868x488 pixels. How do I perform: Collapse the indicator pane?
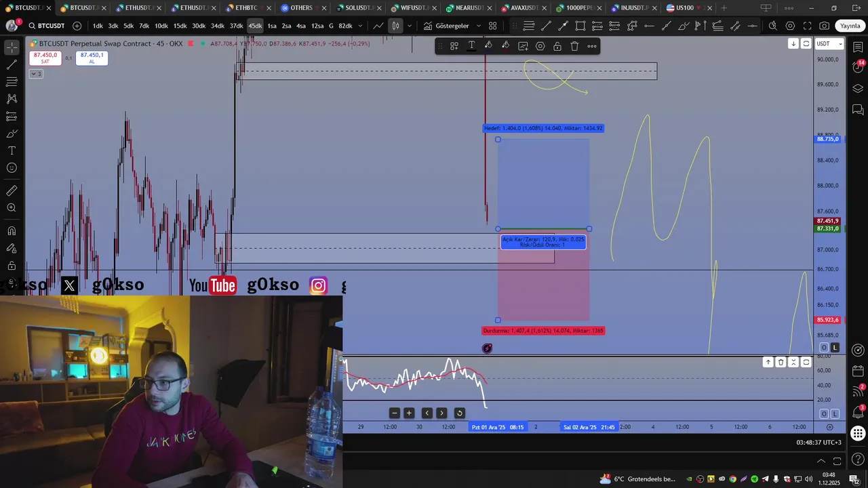pyautogui.click(x=793, y=362)
